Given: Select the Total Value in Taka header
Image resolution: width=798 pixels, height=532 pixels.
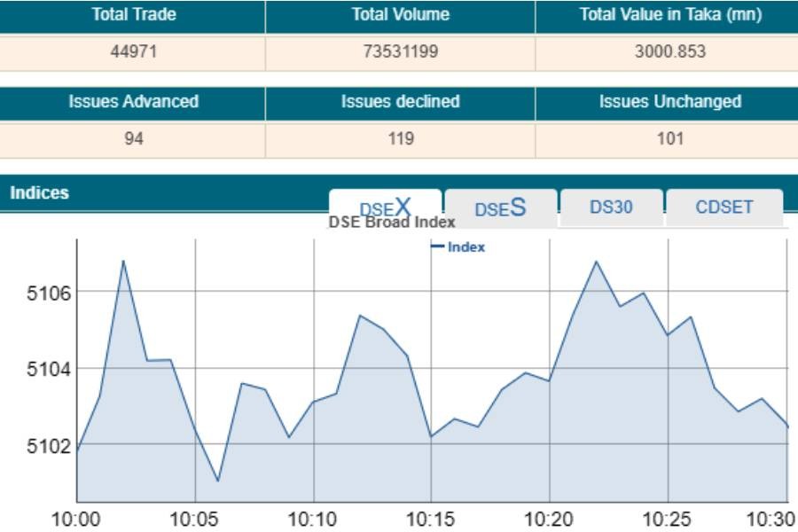Looking at the screenshot, I should (669, 15).
